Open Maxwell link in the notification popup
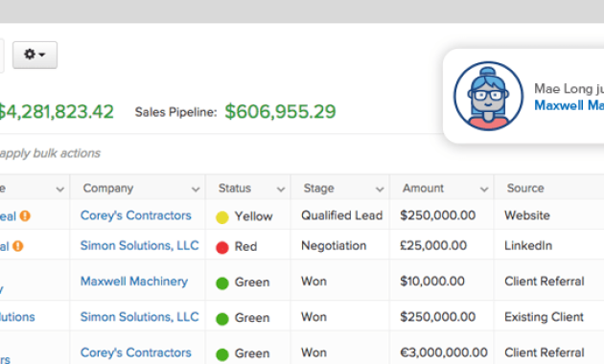The width and height of the screenshot is (604, 364). click(569, 105)
